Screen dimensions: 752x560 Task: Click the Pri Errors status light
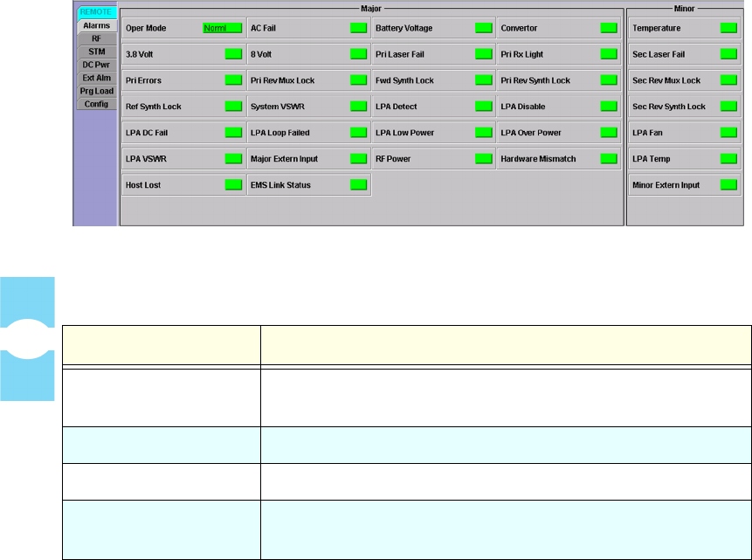pos(233,80)
